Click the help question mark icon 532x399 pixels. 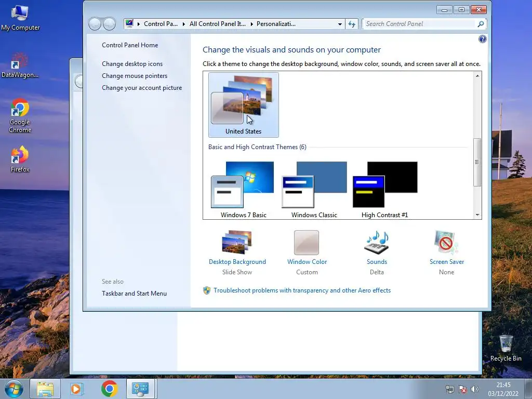tap(482, 39)
